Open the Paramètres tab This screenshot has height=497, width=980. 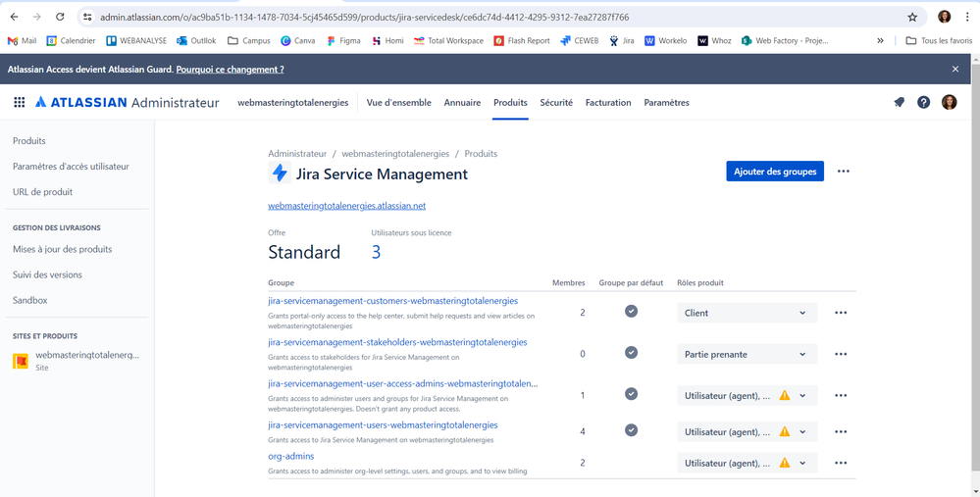(x=666, y=102)
